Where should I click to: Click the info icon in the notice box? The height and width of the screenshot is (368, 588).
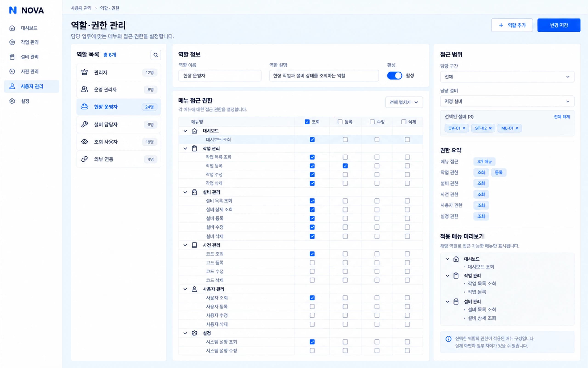(x=448, y=339)
